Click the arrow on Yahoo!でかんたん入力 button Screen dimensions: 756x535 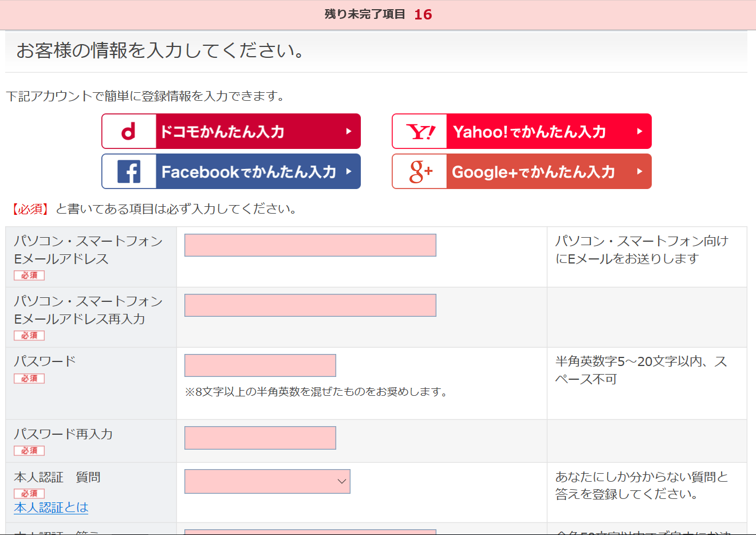pos(639,131)
